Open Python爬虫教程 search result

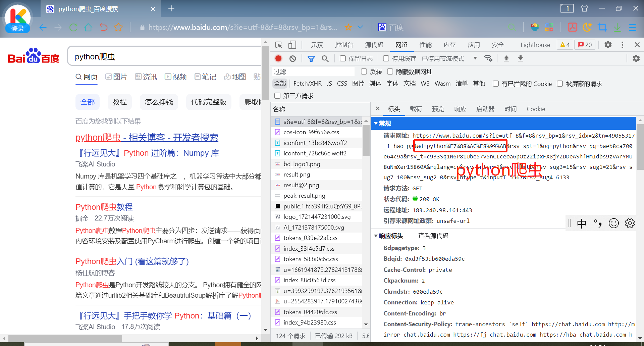click(x=104, y=207)
